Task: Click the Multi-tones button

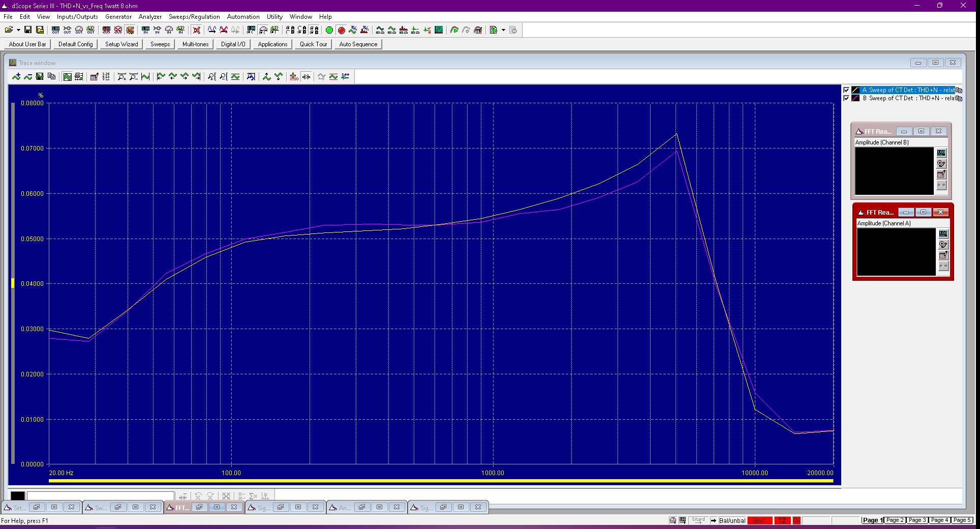Action: (x=196, y=44)
